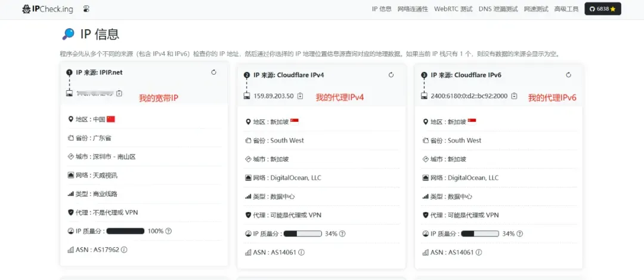Click the IPCheck.ing logo link
This screenshot has height=280, width=644.
coord(49,10)
